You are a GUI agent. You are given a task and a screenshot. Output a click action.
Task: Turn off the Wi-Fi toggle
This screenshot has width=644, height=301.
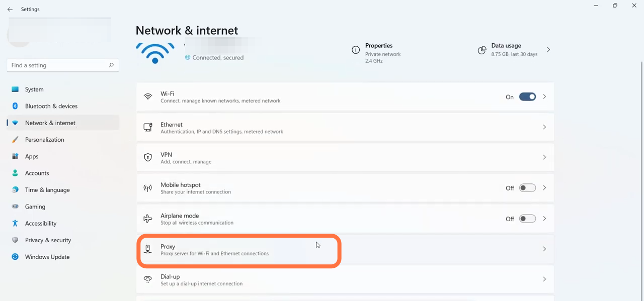click(x=527, y=96)
